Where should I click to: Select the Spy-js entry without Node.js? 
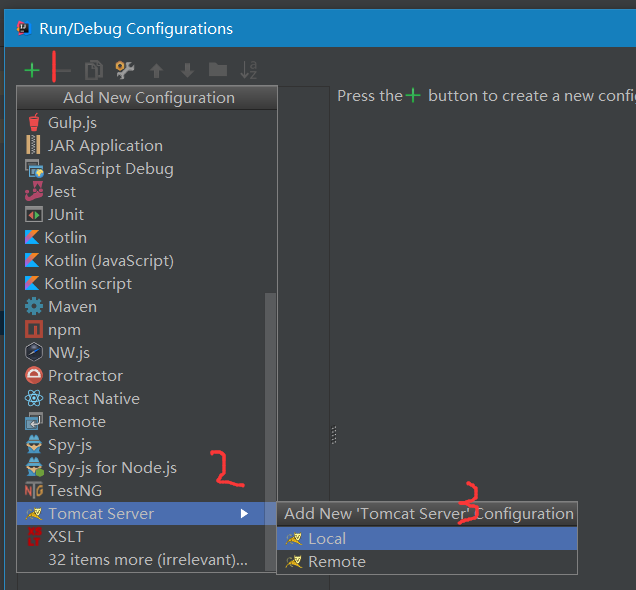[141, 445]
